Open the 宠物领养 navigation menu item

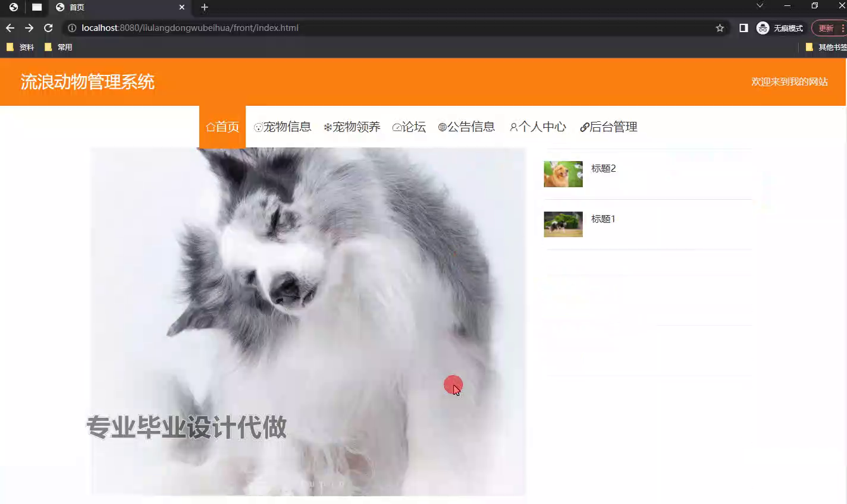pos(352,127)
